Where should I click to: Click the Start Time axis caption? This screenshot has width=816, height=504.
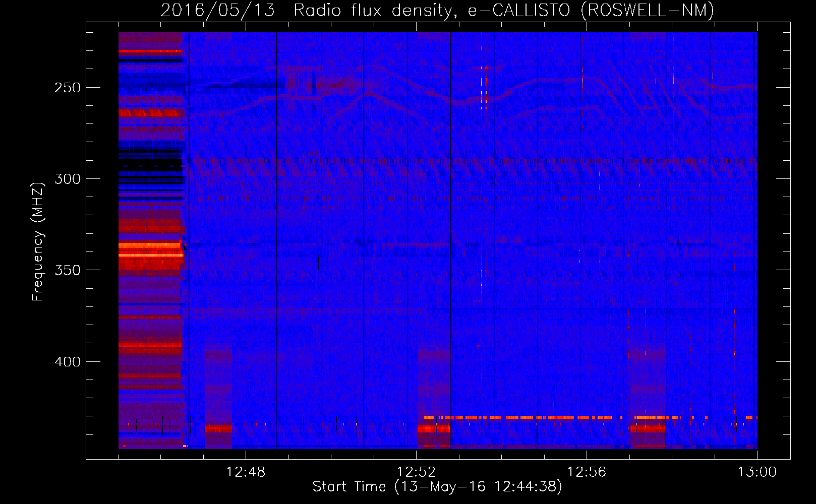[x=437, y=487]
